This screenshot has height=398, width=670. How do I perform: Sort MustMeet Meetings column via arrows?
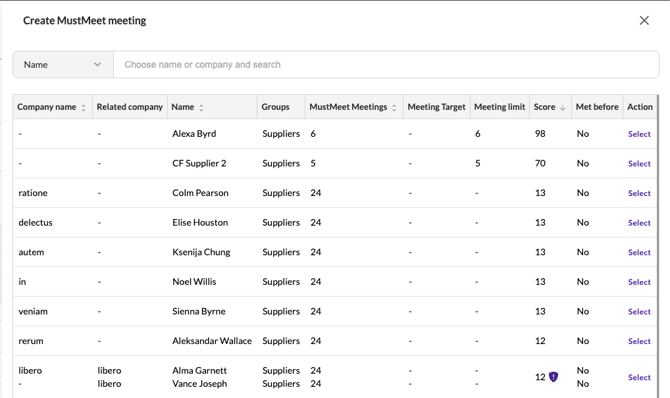coord(394,108)
